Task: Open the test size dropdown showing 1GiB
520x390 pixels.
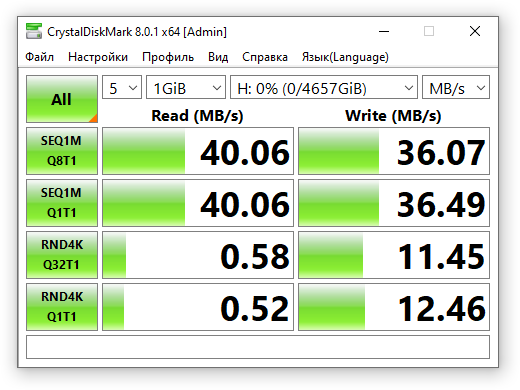Action: [x=186, y=87]
